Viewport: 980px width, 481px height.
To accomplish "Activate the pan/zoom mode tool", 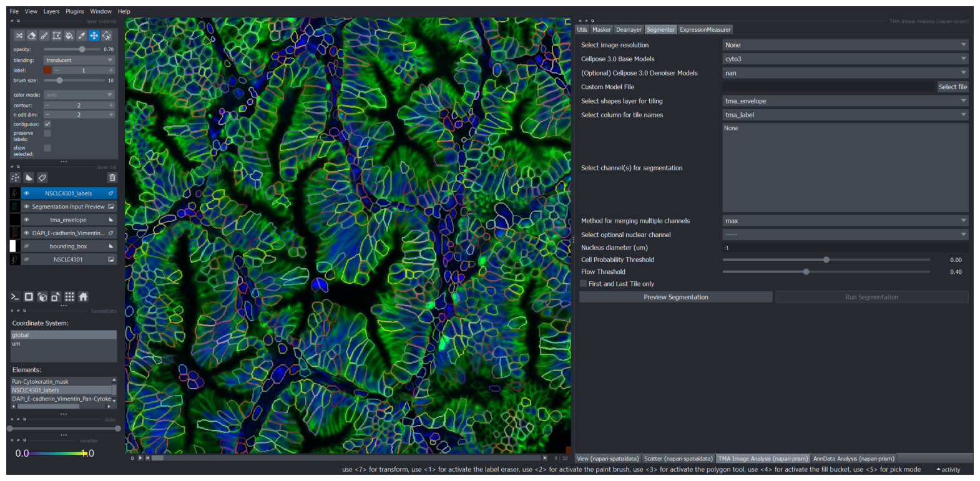I will [94, 36].
